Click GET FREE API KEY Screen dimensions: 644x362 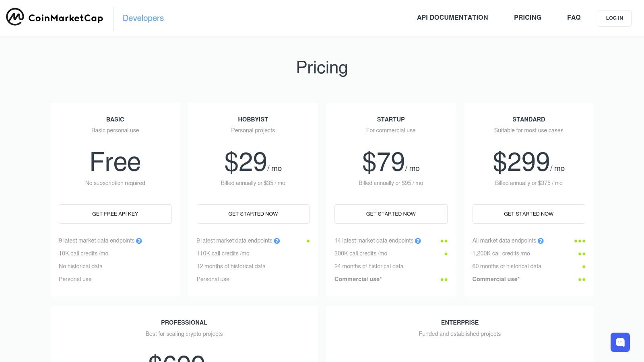coord(115,214)
